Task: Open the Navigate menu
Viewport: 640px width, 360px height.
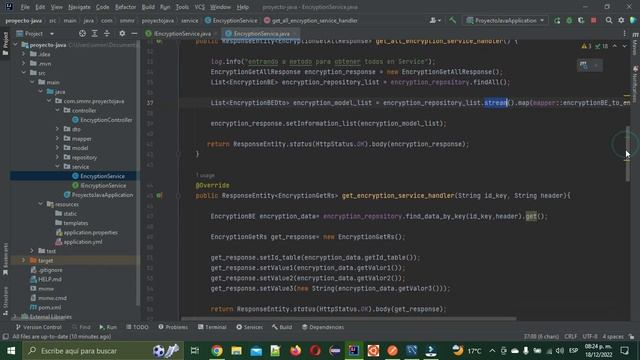Action: (79, 7)
